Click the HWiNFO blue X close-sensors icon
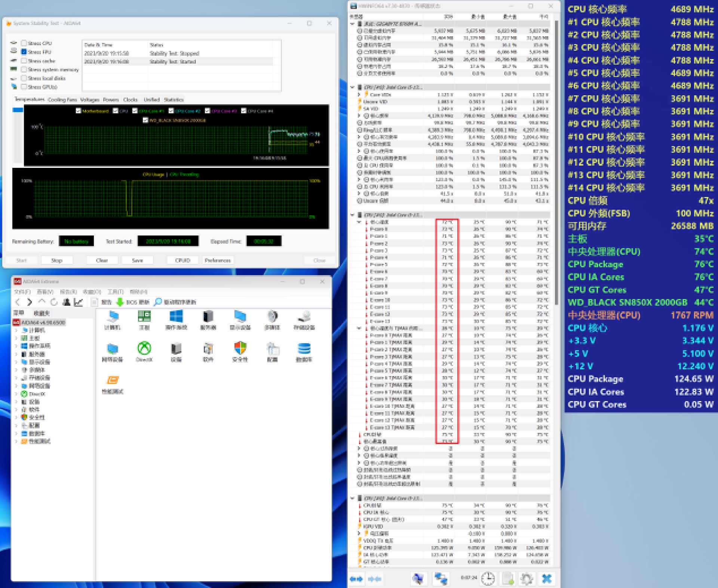The height and width of the screenshot is (588, 718). coord(546,579)
